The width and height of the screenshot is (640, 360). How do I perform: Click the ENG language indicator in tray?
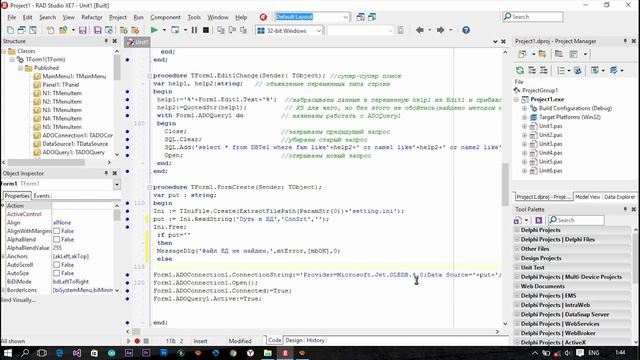594,353
